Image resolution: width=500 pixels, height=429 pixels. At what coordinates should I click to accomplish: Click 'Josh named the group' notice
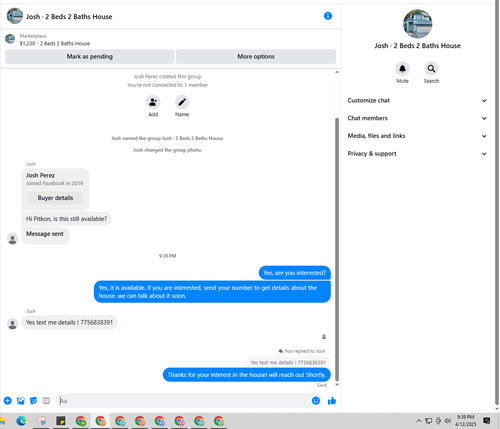click(x=167, y=138)
